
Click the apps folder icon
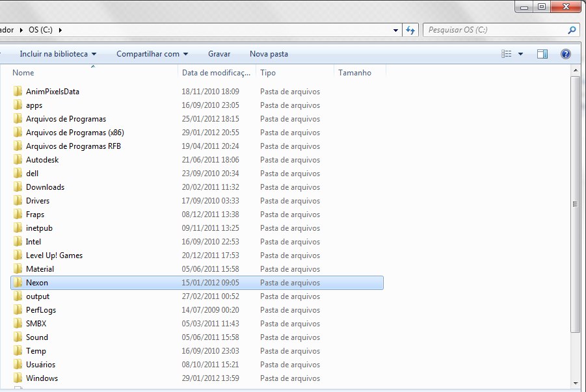tap(18, 105)
